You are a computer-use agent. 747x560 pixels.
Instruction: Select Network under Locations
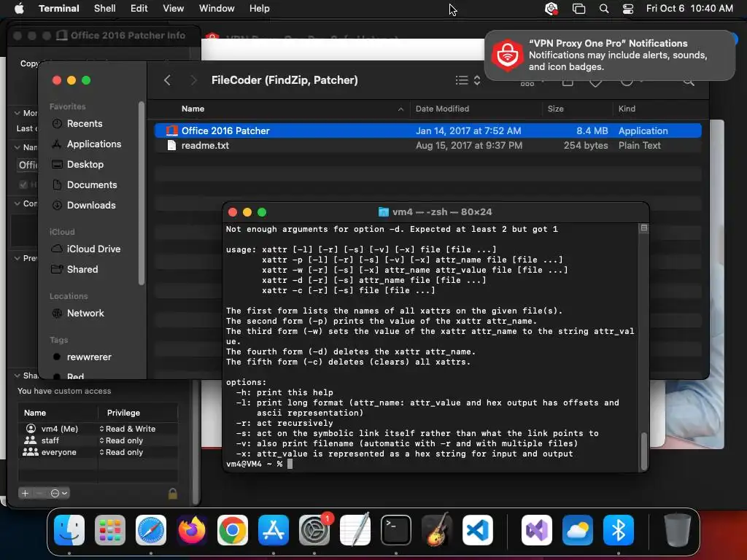coord(85,314)
